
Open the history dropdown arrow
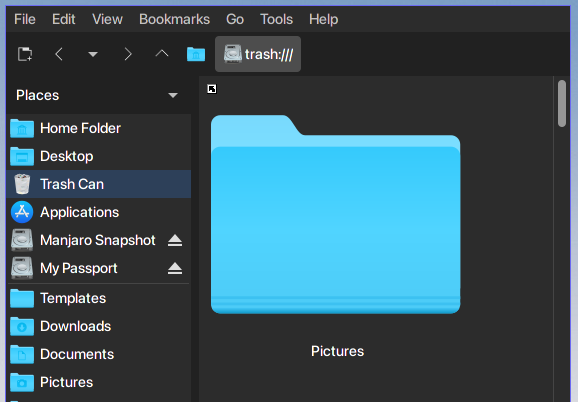pyautogui.click(x=93, y=54)
